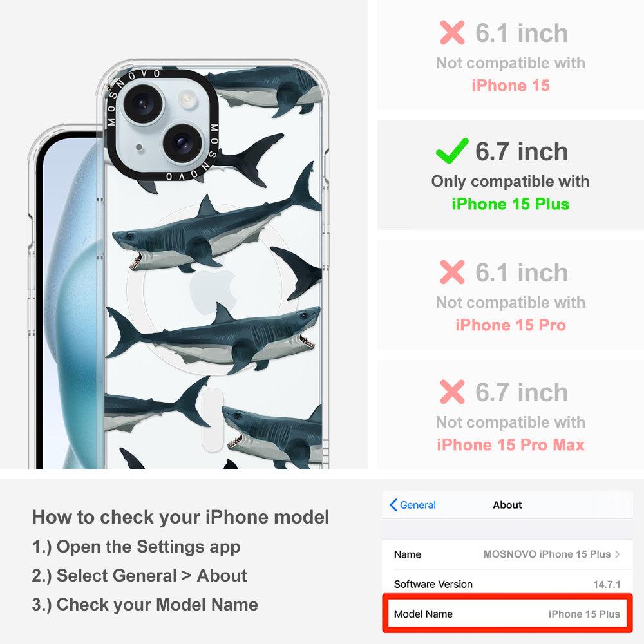This screenshot has height=644, width=644.
Task: Go back to General settings
Action: tap(413, 505)
